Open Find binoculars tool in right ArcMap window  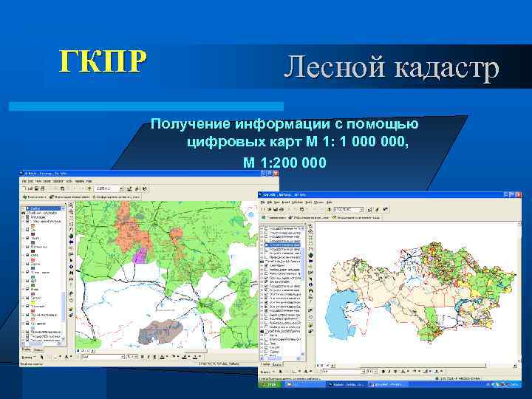[310, 291]
